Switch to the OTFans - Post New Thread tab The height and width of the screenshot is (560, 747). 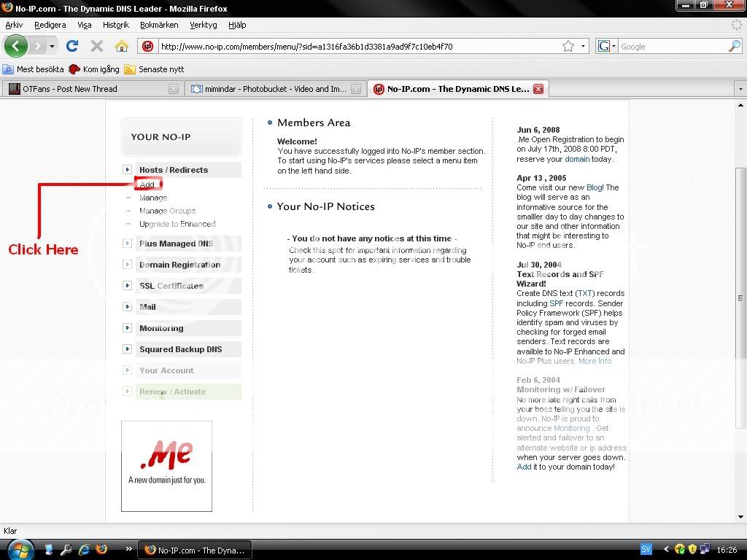click(x=93, y=89)
